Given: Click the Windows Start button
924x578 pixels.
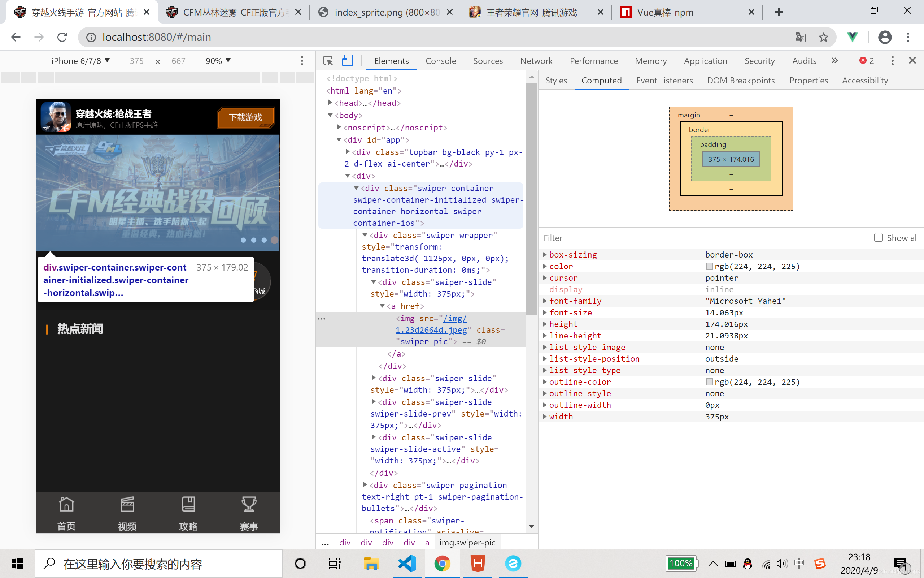Looking at the screenshot, I should click(17, 563).
